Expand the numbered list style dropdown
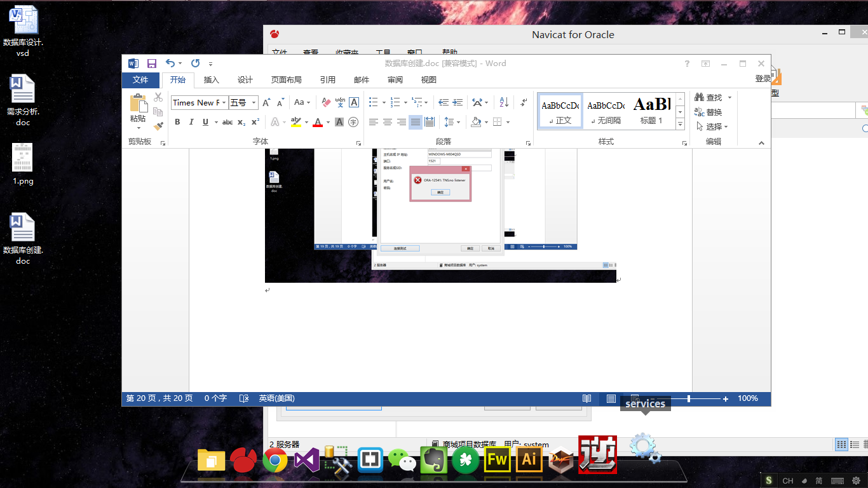 tap(405, 102)
